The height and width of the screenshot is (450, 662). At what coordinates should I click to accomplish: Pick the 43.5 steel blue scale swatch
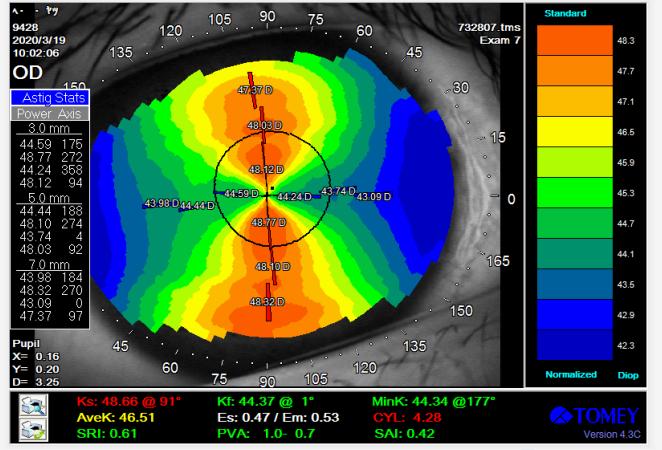[x=575, y=284]
